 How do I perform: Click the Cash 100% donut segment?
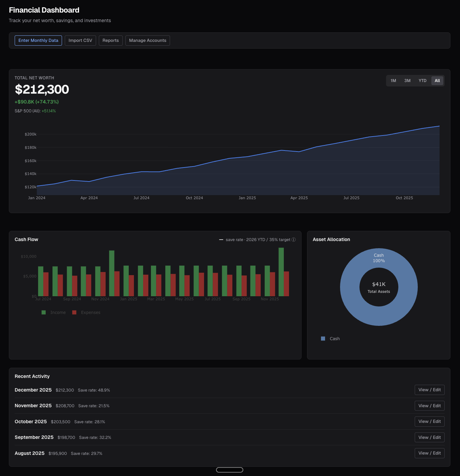pyautogui.click(x=379, y=258)
